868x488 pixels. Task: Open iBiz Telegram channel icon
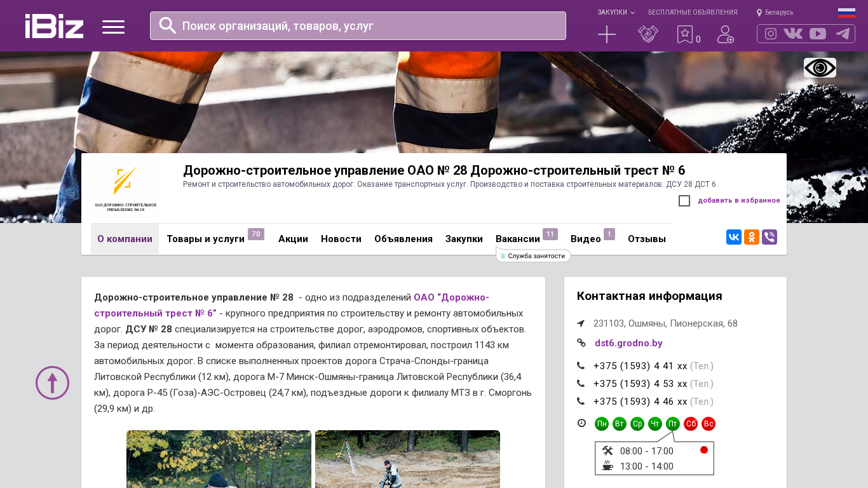pos(843,34)
